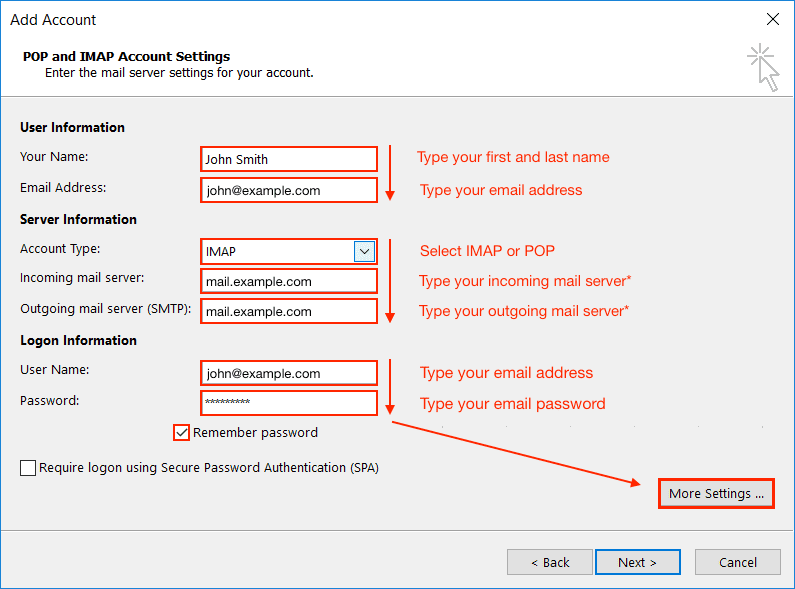Go back with the Back button
The image size is (795, 589).
click(x=550, y=562)
